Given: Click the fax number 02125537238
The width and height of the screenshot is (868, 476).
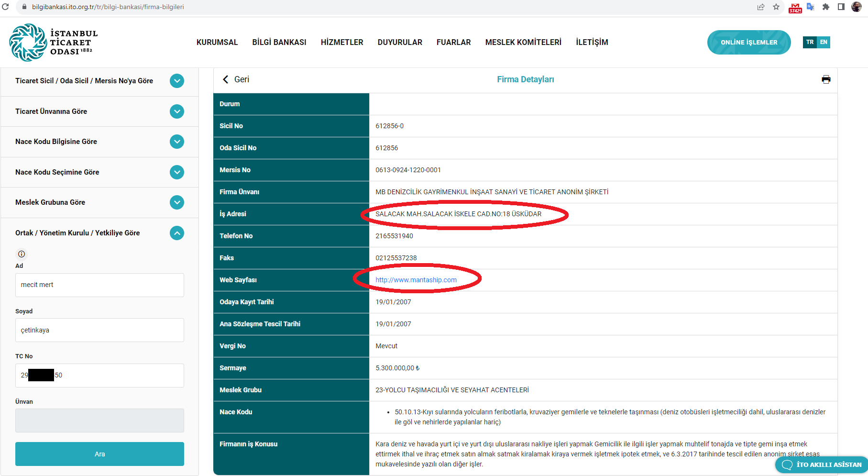Looking at the screenshot, I should pos(396,258).
